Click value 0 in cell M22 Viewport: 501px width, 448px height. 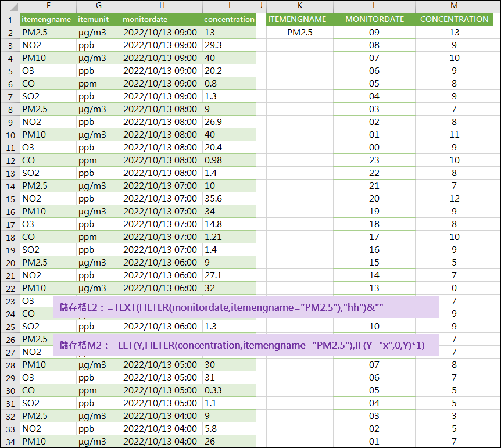(x=454, y=288)
